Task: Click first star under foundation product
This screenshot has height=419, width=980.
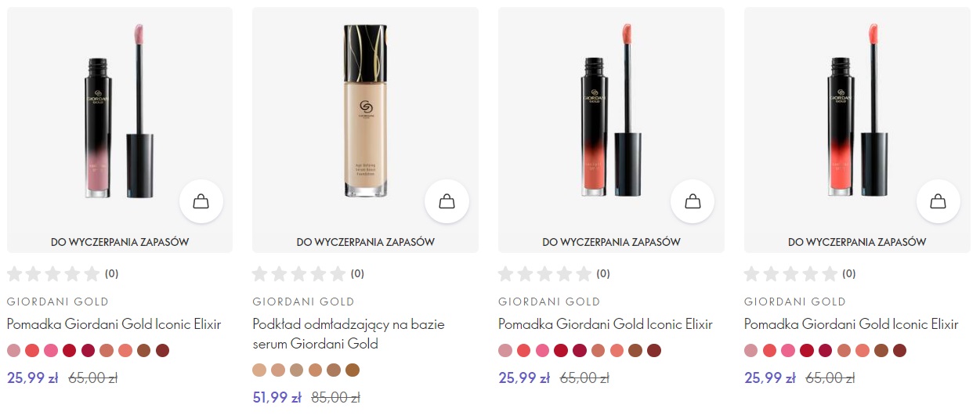Action: coord(261,273)
